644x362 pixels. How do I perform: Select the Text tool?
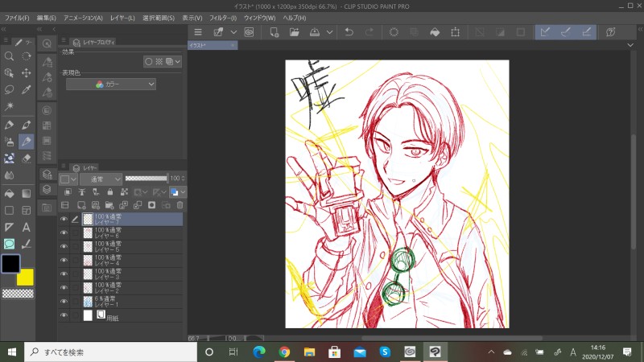tap(27, 227)
